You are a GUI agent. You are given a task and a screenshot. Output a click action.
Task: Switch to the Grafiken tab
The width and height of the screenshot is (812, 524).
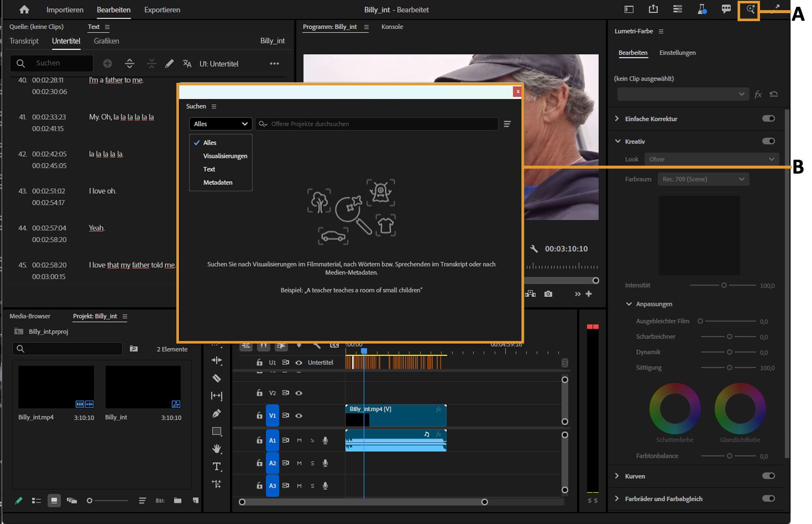coord(106,41)
